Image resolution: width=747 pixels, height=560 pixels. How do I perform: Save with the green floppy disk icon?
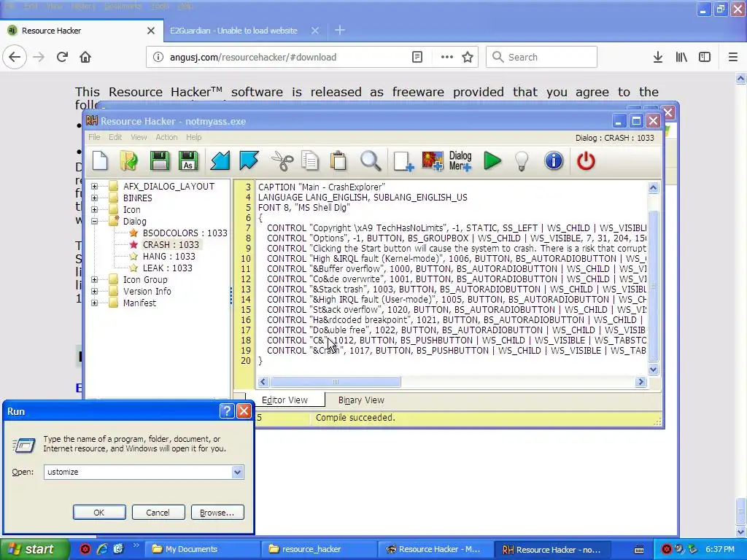pos(159,161)
